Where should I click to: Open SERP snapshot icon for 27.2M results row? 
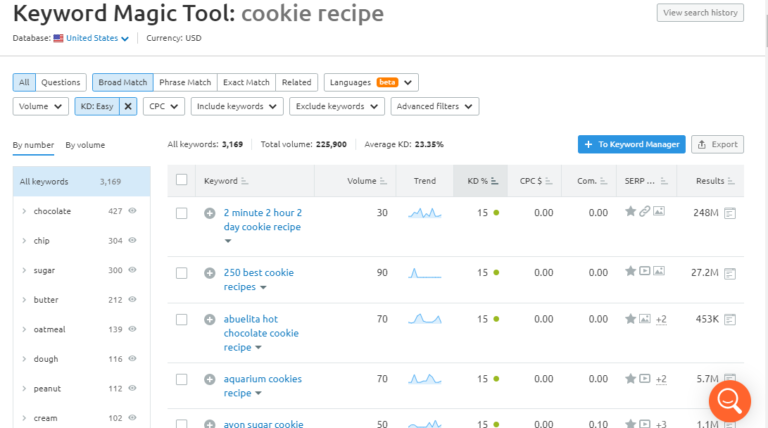click(730, 273)
